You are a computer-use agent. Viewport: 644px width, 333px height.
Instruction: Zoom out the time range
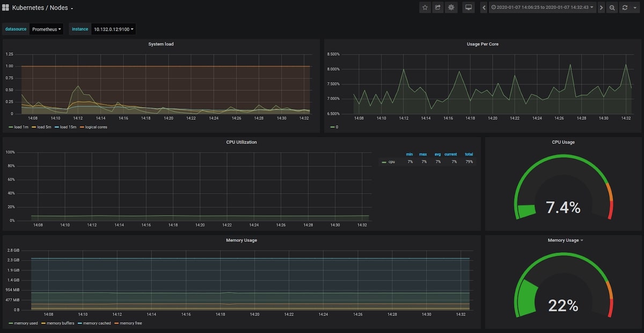click(612, 8)
